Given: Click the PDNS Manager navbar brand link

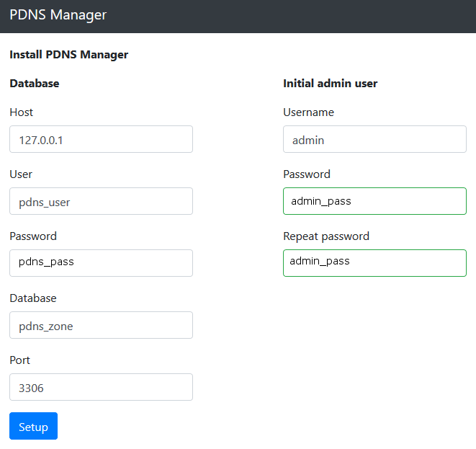Looking at the screenshot, I should (x=58, y=15).
